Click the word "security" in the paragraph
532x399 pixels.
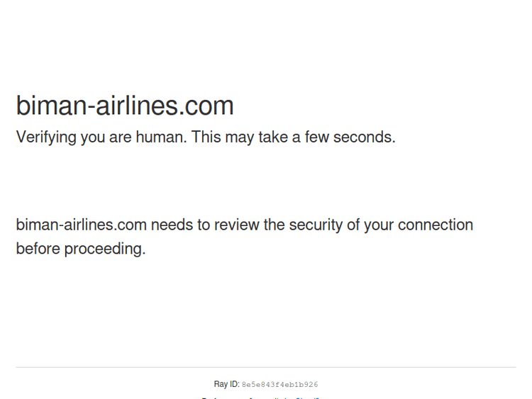click(x=316, y=225)
